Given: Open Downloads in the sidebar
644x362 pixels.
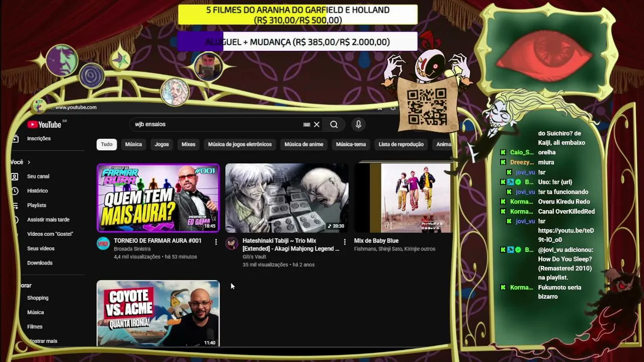Looking at the screenshot, I should coord(40,263).
